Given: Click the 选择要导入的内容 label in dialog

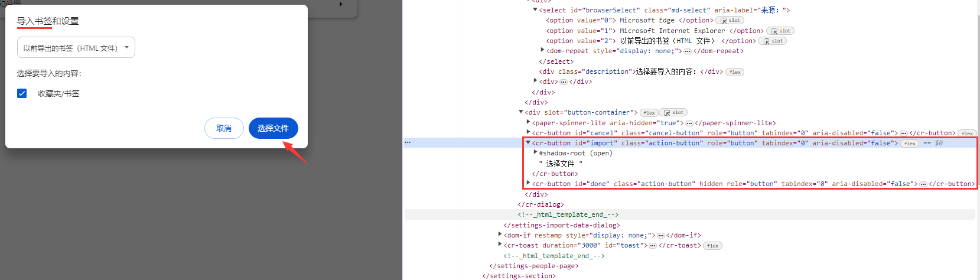Looking at the screenshot, I should coord(49,73).
